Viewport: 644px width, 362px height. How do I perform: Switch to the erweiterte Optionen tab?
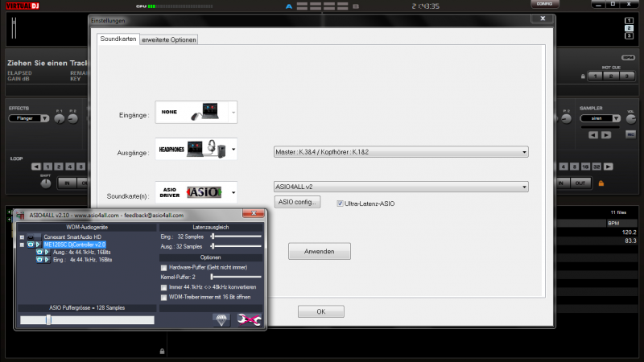click(x=168, y=39)
